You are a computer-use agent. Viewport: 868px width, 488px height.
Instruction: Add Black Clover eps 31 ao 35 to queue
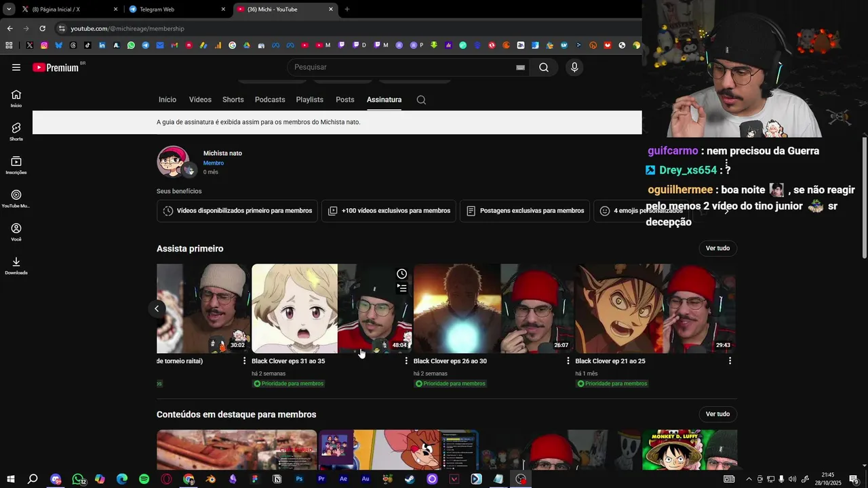402,288
